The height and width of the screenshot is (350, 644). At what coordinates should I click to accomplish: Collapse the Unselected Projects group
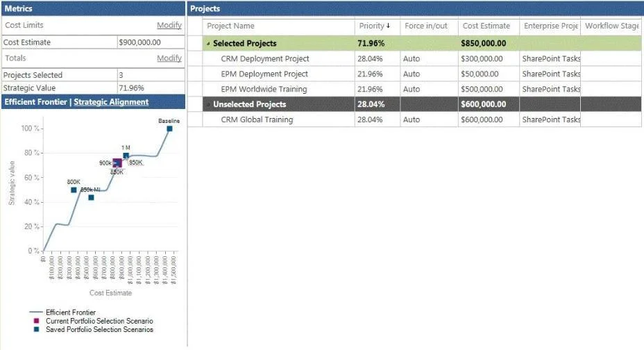(x=208, y=104)
